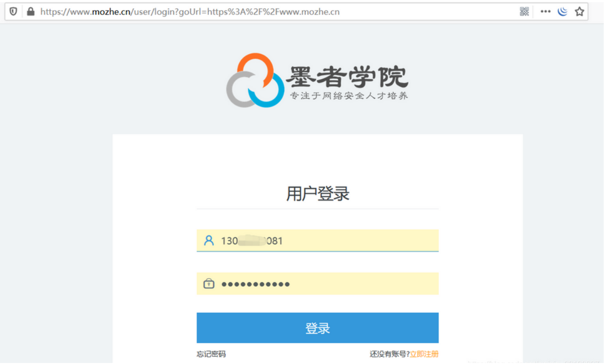
Task: Click the blue 登录 login button
Action: coord(317,328)
